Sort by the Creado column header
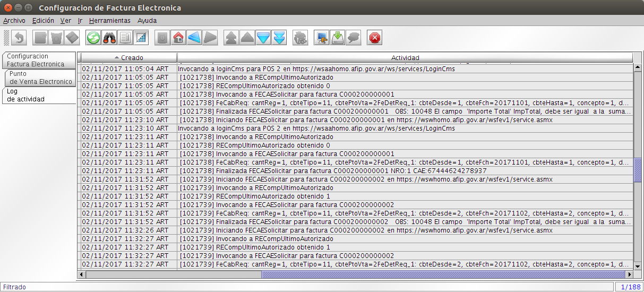Image resolution: width=644 pixels, height=292 pixels. (129, 57)
